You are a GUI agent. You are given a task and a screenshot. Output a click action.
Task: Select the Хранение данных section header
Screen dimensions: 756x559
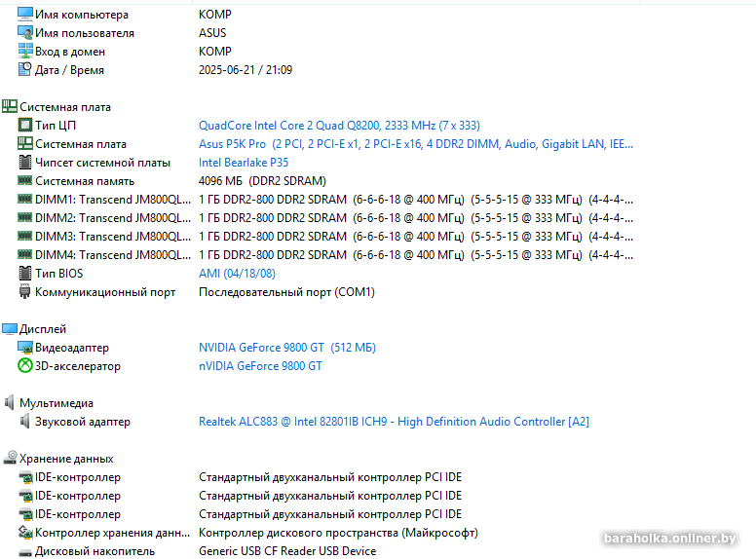pos(66,459)
